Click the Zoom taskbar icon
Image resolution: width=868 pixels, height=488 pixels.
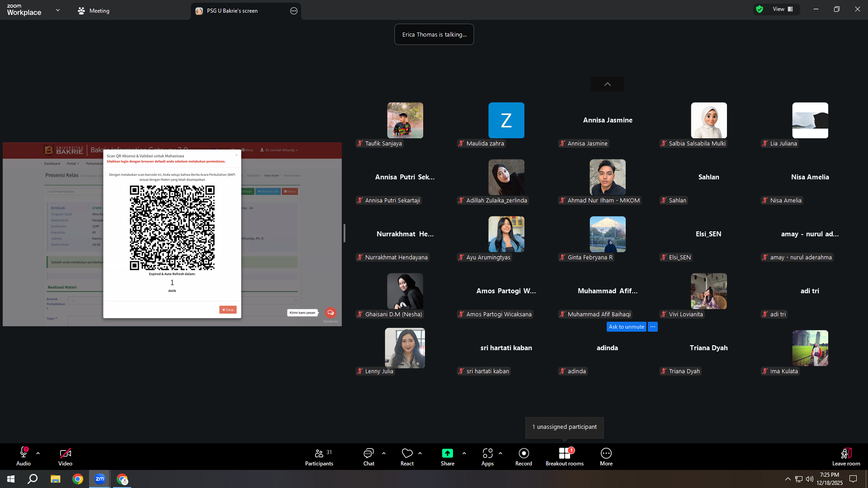tap(100, 479)
